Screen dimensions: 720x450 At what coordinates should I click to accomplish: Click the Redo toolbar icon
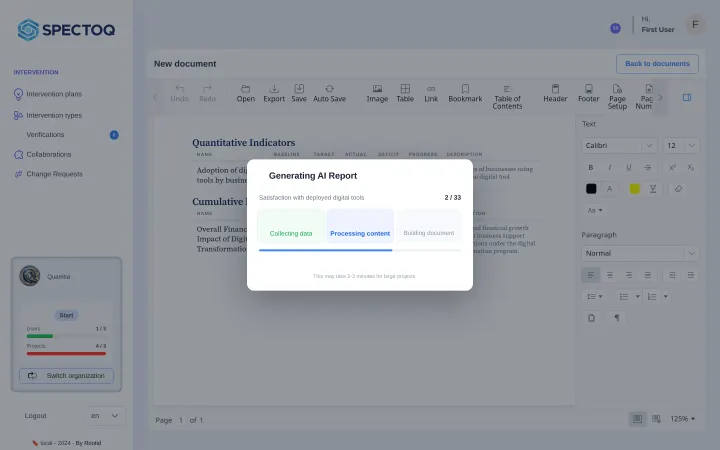tap(207, 93)
